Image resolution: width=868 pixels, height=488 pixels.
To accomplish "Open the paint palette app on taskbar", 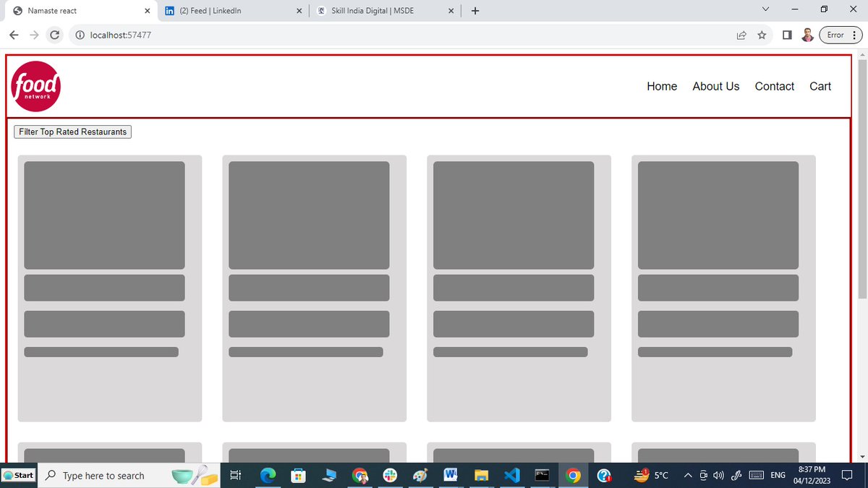I will pos(420,476).
